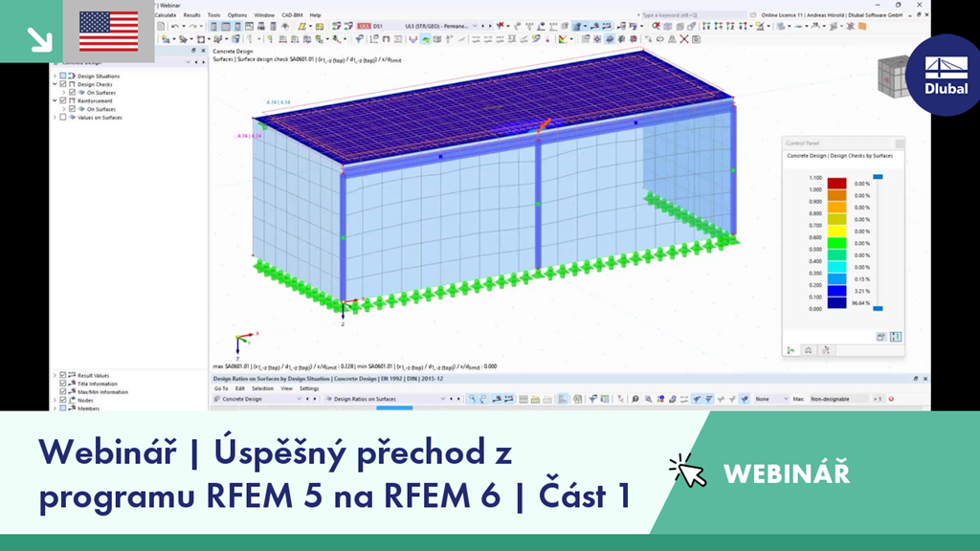Click the view X-axis direction icon

[706, 26]
